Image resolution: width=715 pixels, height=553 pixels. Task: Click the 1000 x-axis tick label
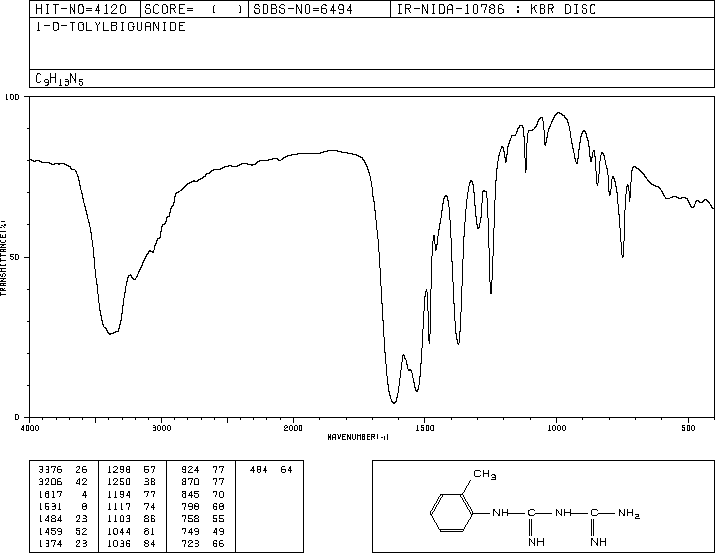click(x=556, y=428)
